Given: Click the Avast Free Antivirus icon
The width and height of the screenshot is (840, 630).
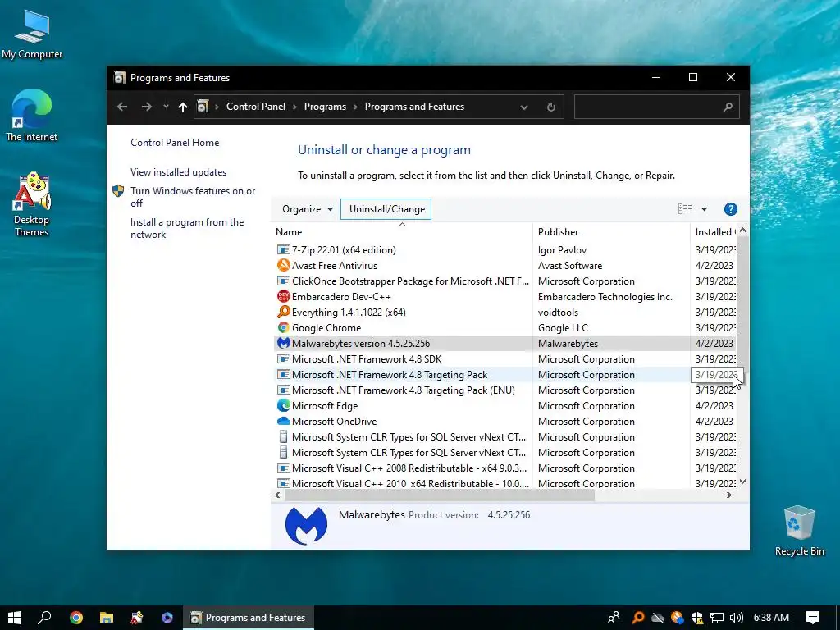Looking at the screenshot, I should (x=283, y=265).
